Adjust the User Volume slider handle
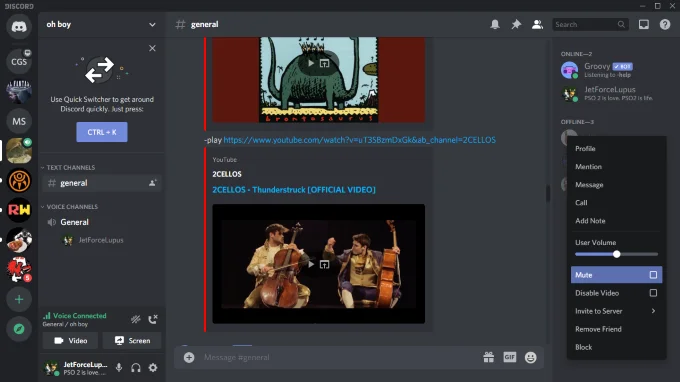Screen dimensions: 680x382 coord(616,254)
